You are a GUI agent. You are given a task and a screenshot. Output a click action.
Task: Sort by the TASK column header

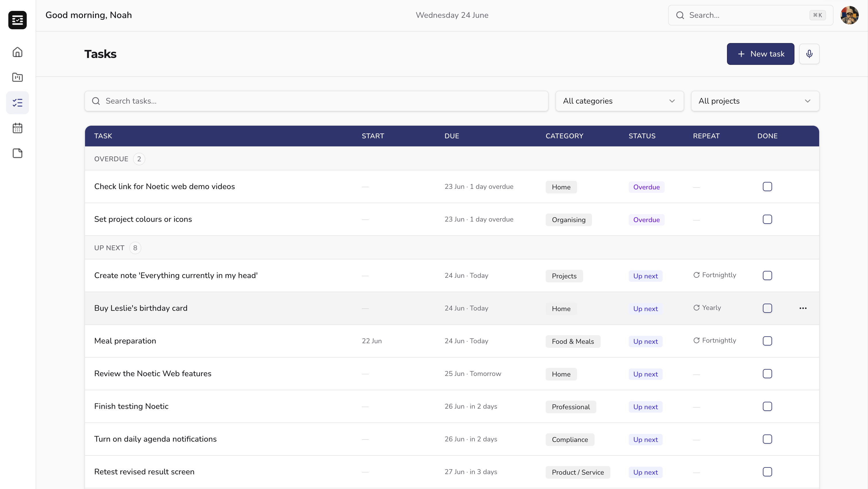103,136
